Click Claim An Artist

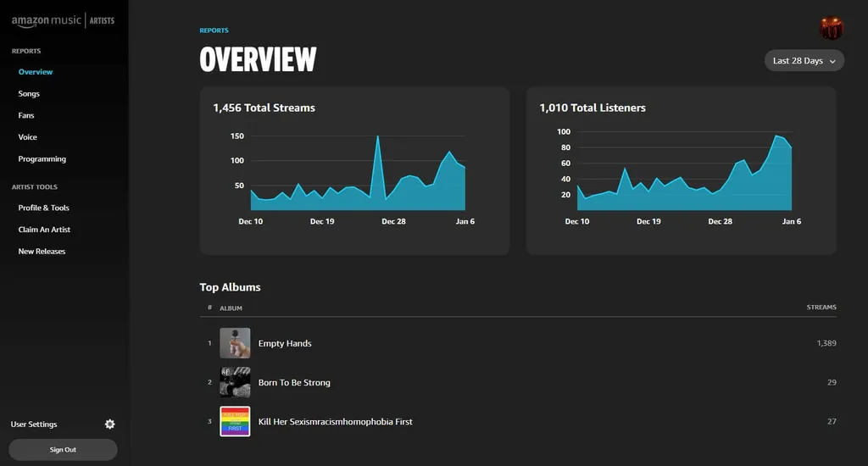tap(44, 230)
